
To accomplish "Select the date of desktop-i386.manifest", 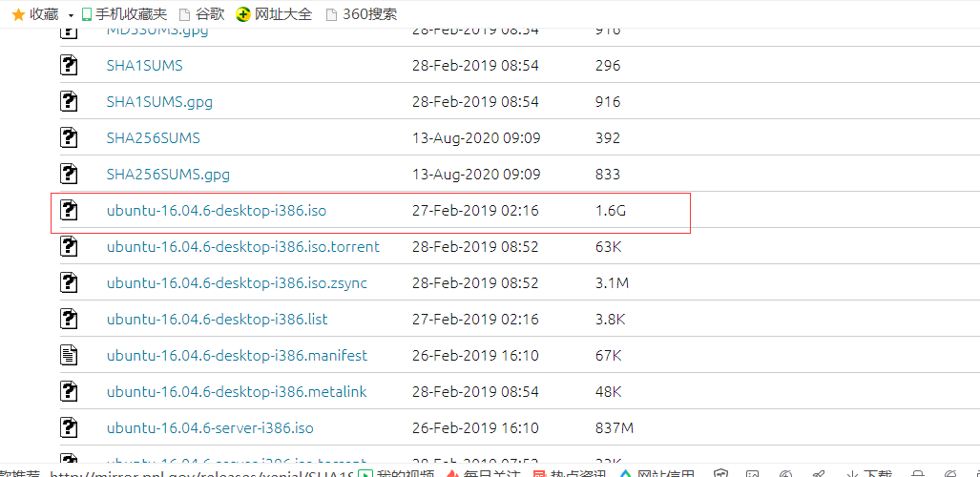I will click(475, 356).
